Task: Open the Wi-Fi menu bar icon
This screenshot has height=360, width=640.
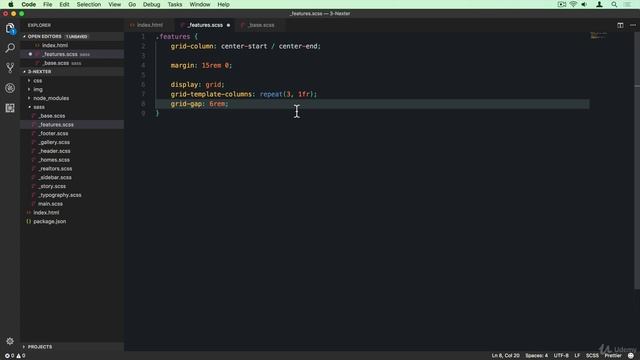Action: click(x=573, y=4)
